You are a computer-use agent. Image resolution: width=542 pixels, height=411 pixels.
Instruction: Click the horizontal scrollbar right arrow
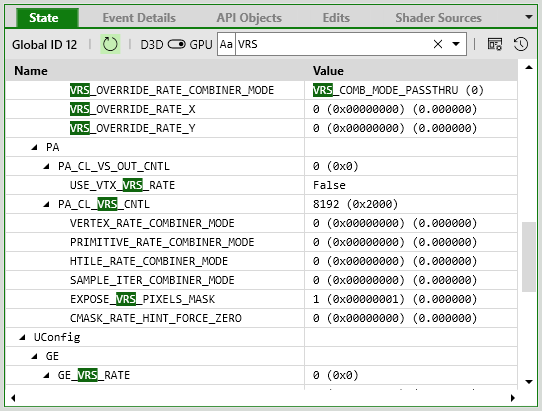pyautogui.click(x=513, y=398)
